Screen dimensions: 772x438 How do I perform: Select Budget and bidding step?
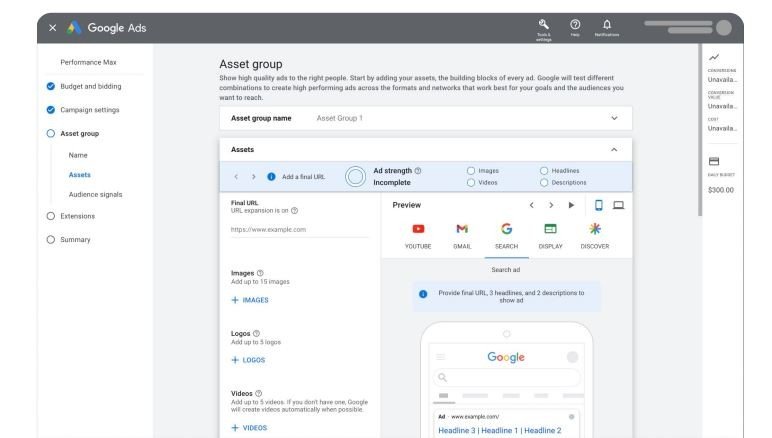[84, 86]
